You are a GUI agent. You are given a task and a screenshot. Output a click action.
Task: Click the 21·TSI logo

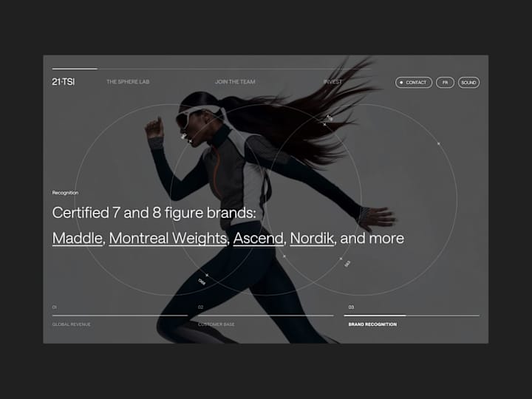(x=64, y=82)
